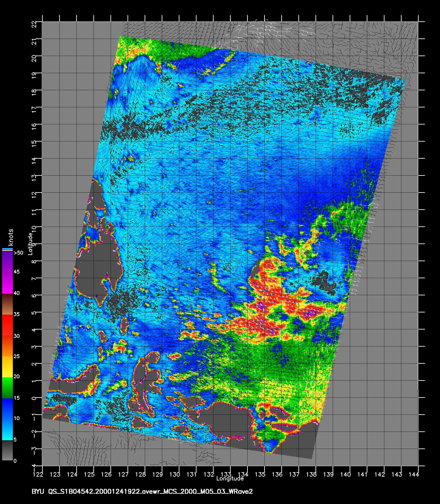Click the green 15–20 knots colorbar segment

pos(7,388)
